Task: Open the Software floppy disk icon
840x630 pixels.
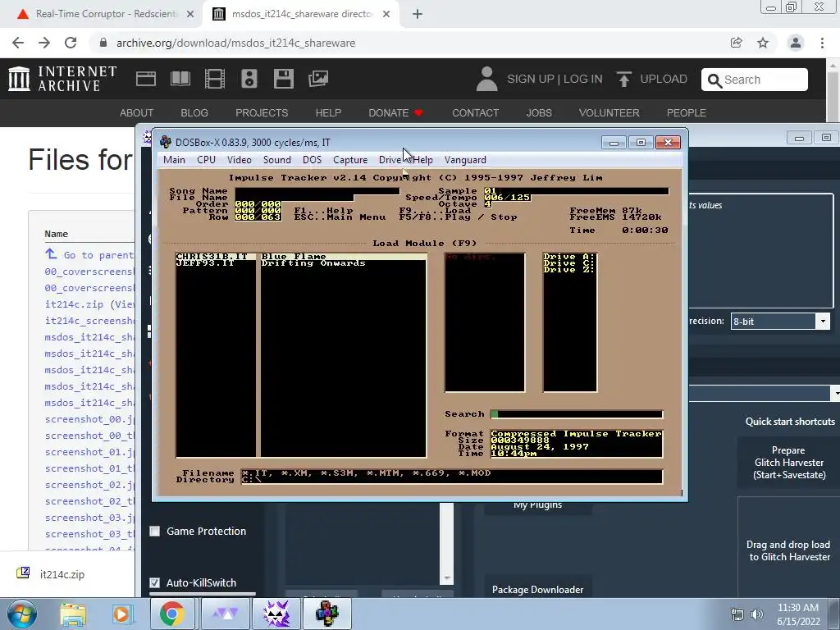Action: pos(283,79)
